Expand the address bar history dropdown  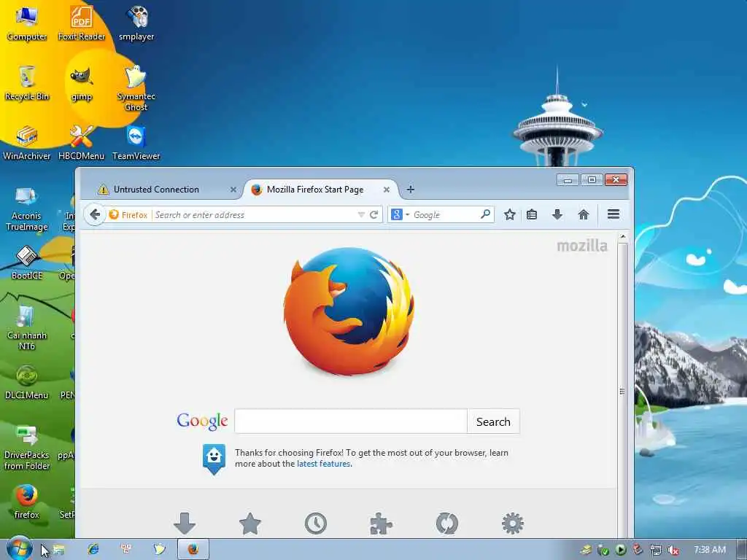point(361,215)
